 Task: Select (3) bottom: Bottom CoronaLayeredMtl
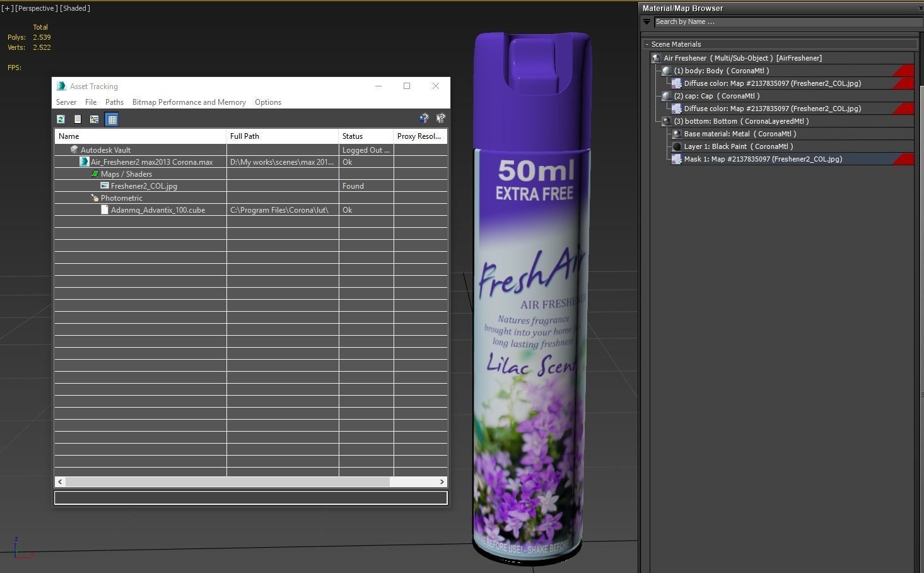[x=787, y=121]
